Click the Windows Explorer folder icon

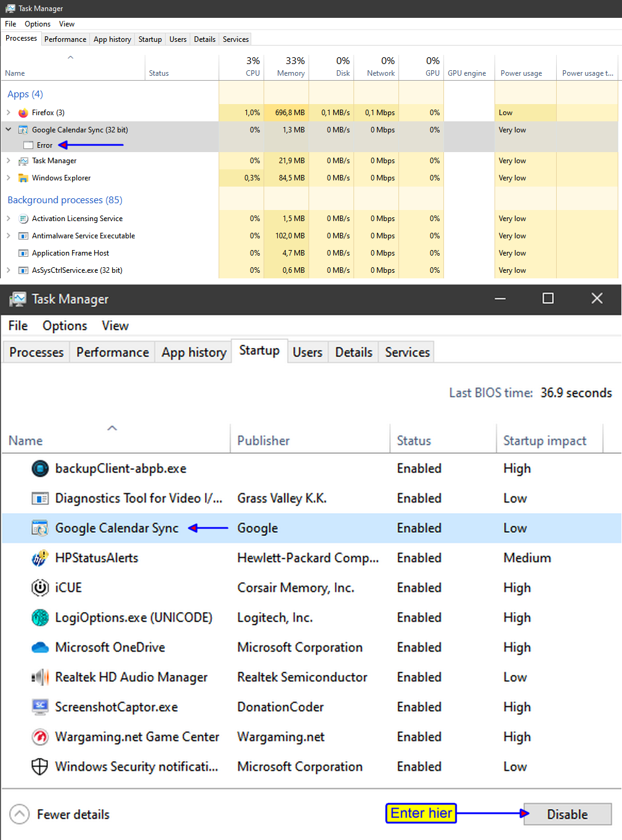tap(23, 178)
